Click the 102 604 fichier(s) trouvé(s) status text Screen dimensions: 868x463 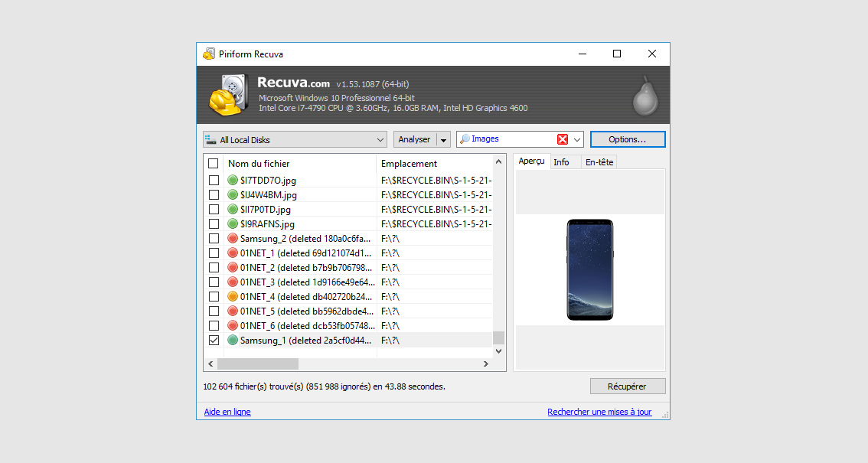point(325,386)
